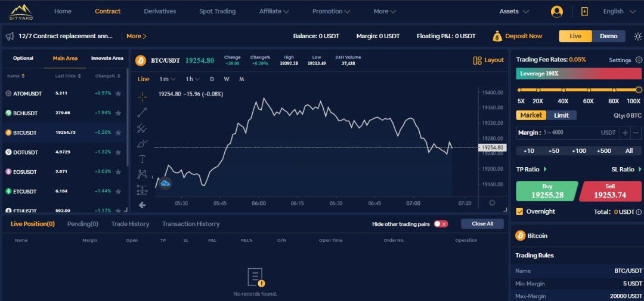
Task: Switch to the Optional tab
Action: pyautogui.click(x=23, y=59)
